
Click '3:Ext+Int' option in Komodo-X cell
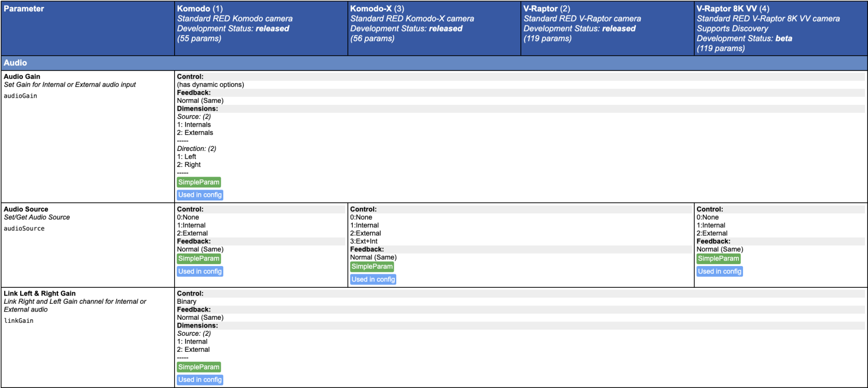click(364, 241)
